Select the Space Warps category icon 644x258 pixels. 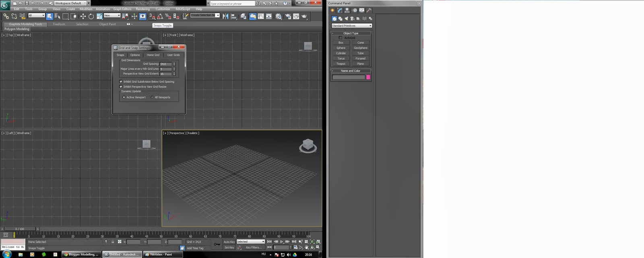(364, 19)
